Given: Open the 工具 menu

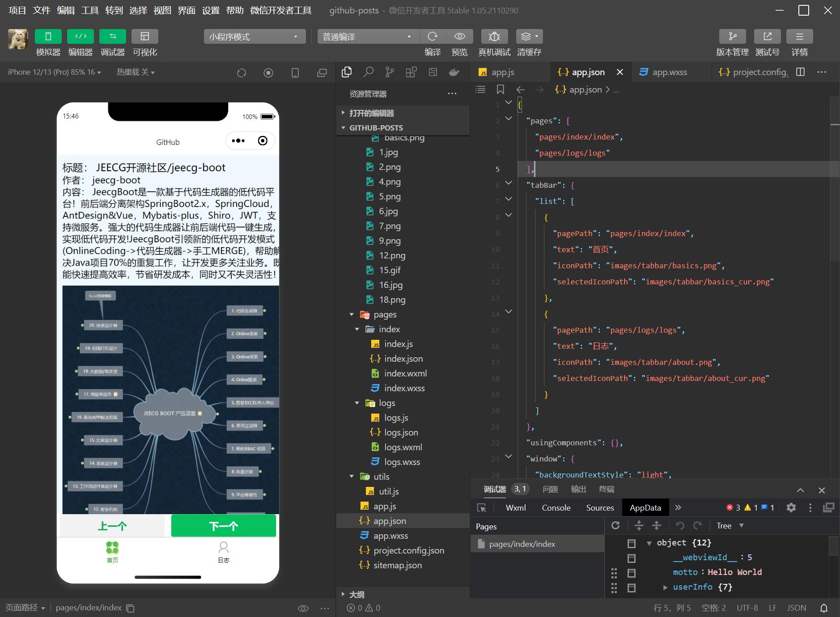Looking at the screenshot, I should pyautogui.click(x=90, y=10).
